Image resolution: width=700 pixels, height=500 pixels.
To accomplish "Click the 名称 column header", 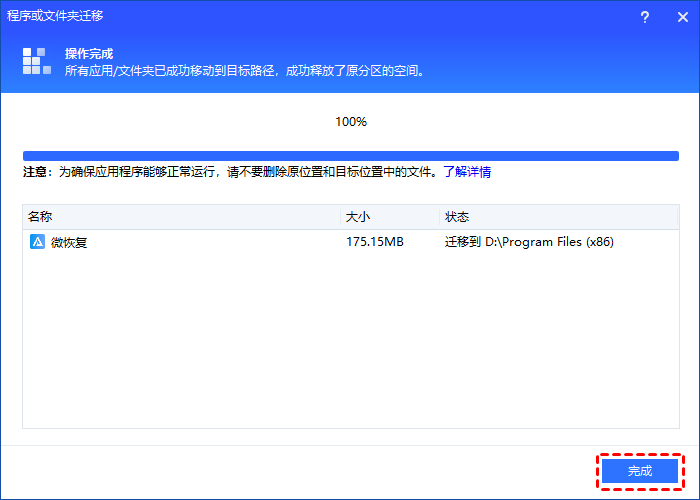I will point(40,217).
